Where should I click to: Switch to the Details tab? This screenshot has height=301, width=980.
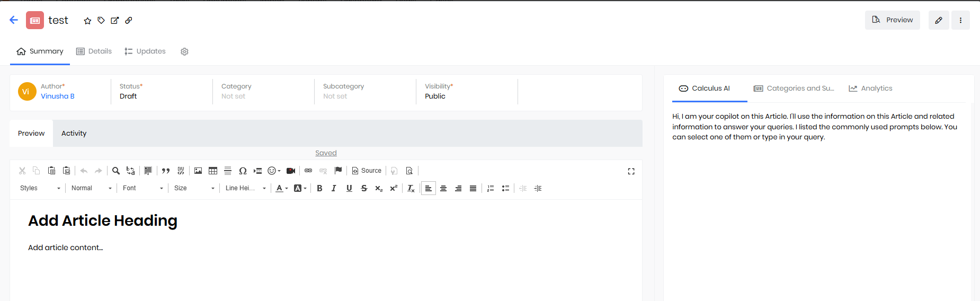(94, 51)
